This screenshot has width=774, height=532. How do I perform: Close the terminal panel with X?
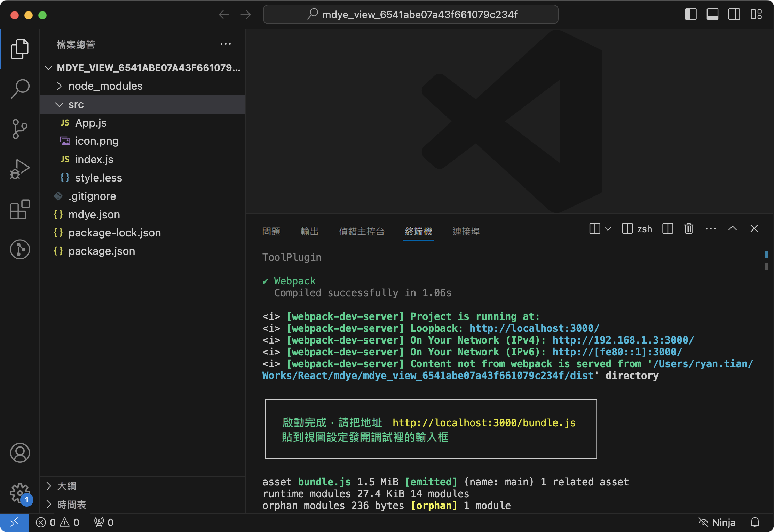(754, 229)
